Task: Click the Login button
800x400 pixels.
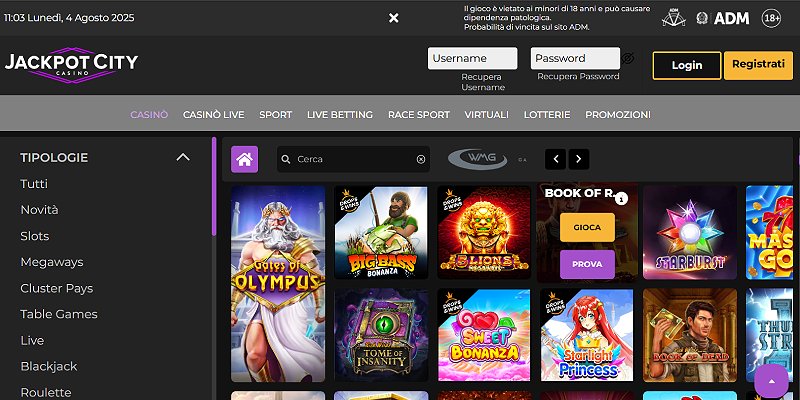Action: pyautogui.click(x=687, y=65)
